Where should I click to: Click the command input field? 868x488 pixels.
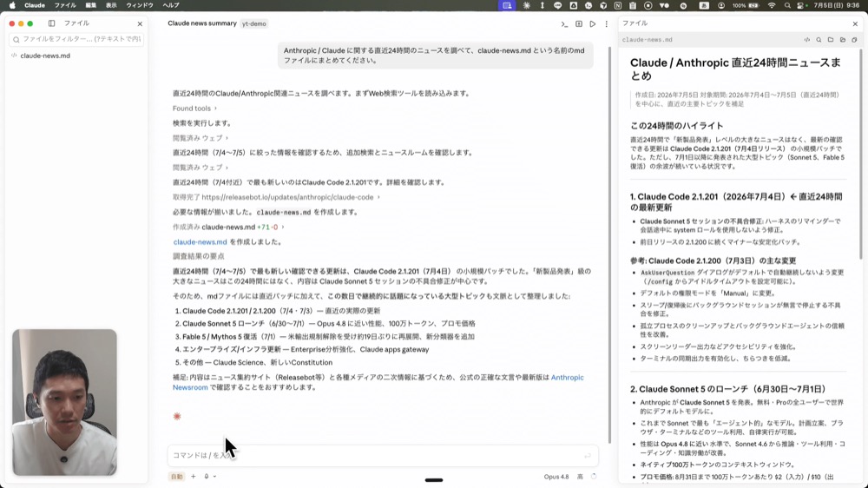pos(383,455)
